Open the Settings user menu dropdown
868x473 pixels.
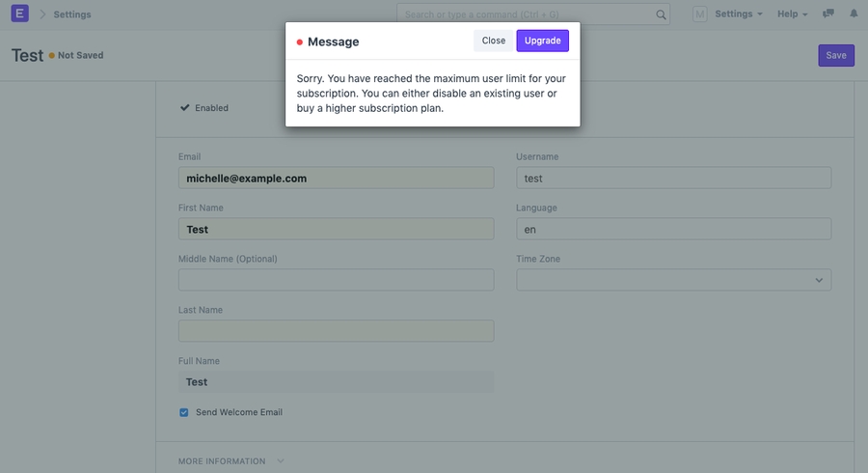[x=738, y=14]
